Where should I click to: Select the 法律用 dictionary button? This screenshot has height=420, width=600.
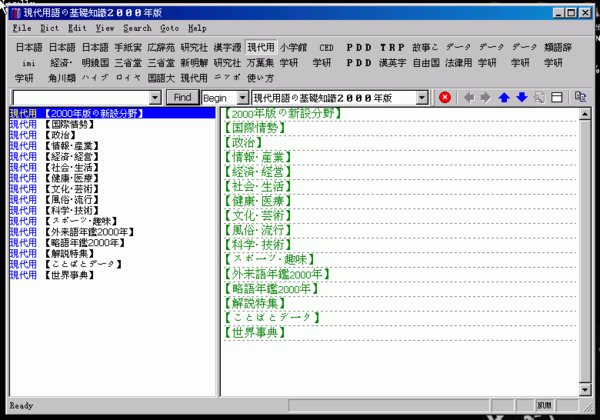point(458,63)
